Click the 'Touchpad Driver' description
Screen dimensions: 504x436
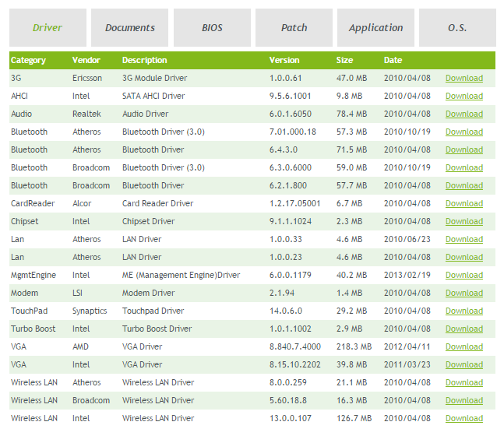tap(153, 311)
